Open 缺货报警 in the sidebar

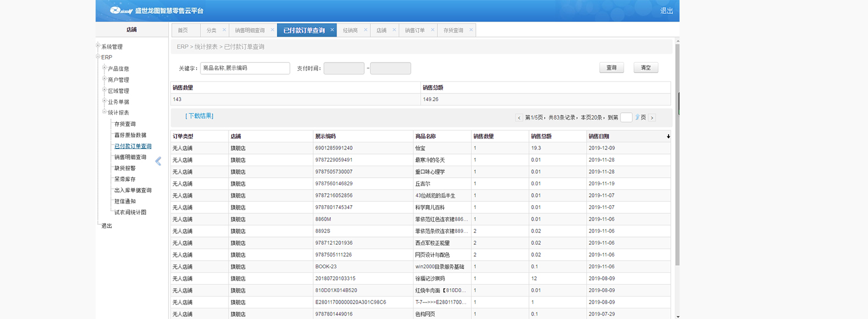click(125, 168)
